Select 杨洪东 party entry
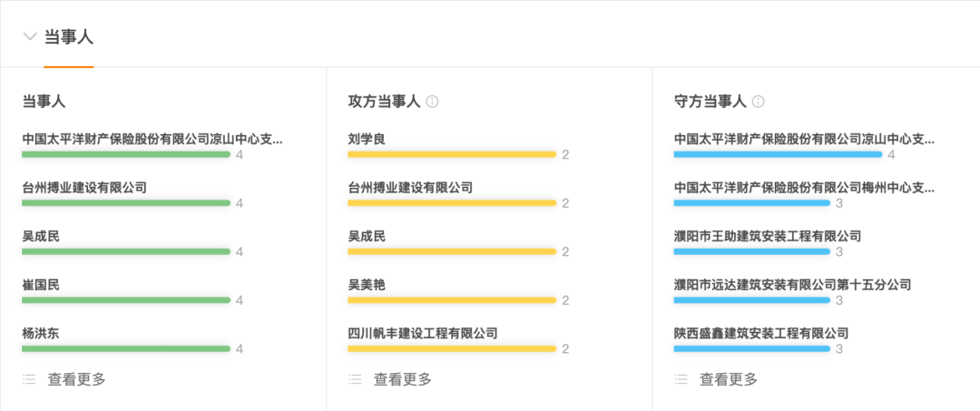The height and width of the screenshot is (411, 980). (x=41, y=333)
